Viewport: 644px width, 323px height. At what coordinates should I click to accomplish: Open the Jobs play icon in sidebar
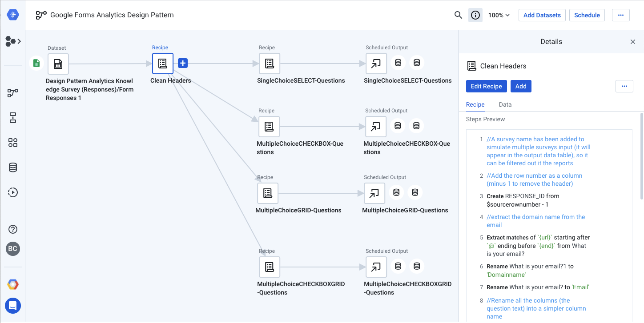click(x=13, y=192)
